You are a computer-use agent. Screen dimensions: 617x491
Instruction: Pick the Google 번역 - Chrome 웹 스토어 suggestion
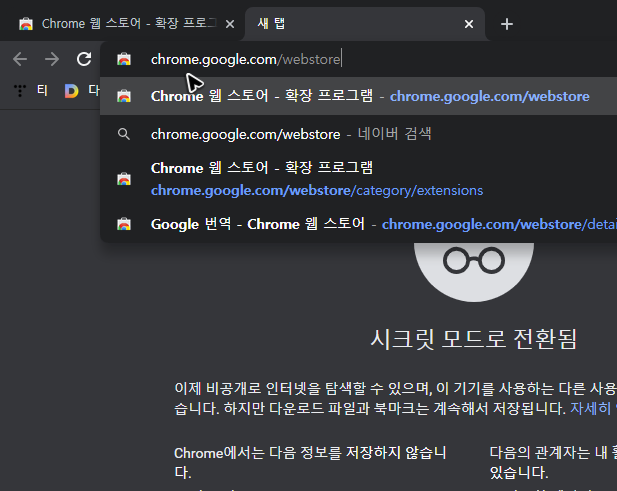pos(358,224)
